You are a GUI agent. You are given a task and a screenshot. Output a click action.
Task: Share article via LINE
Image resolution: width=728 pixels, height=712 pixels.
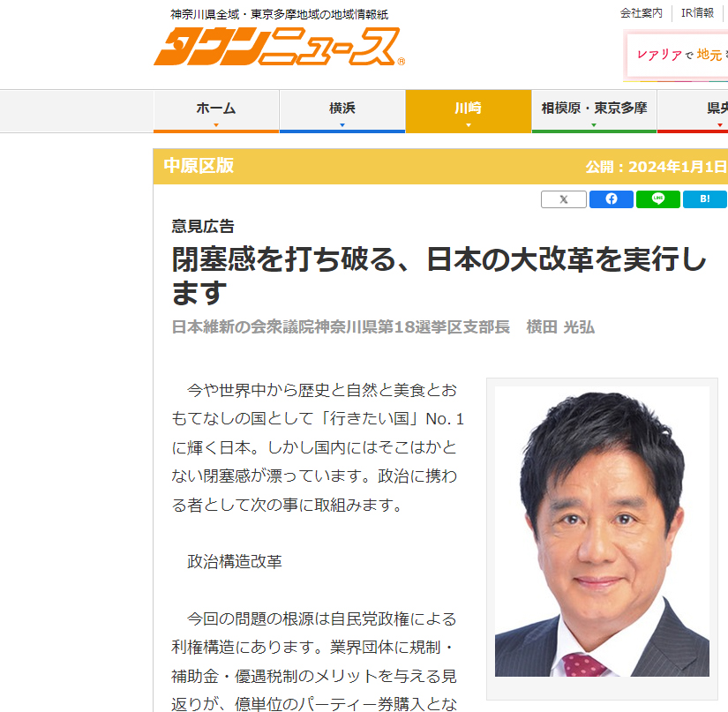(658, 199)
